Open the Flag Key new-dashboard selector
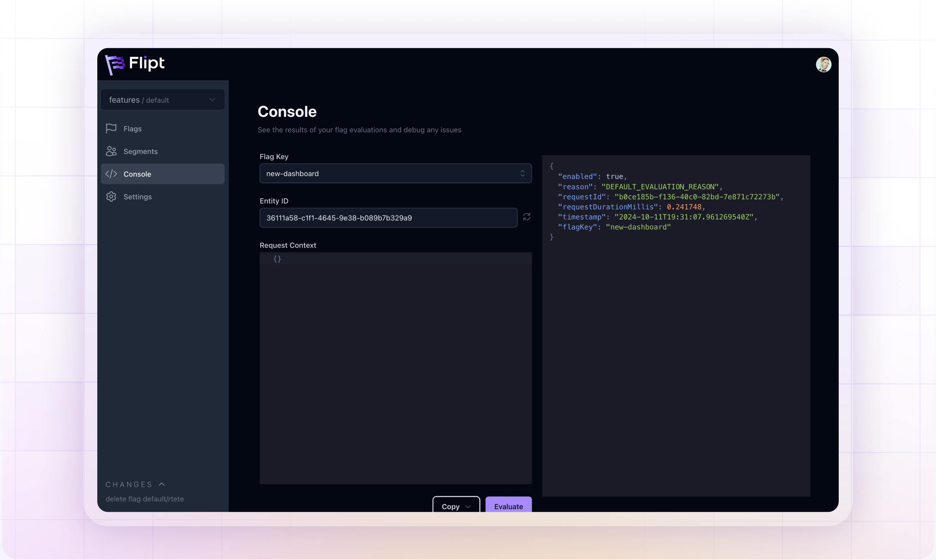936x560 pixels. click(395, 174)
